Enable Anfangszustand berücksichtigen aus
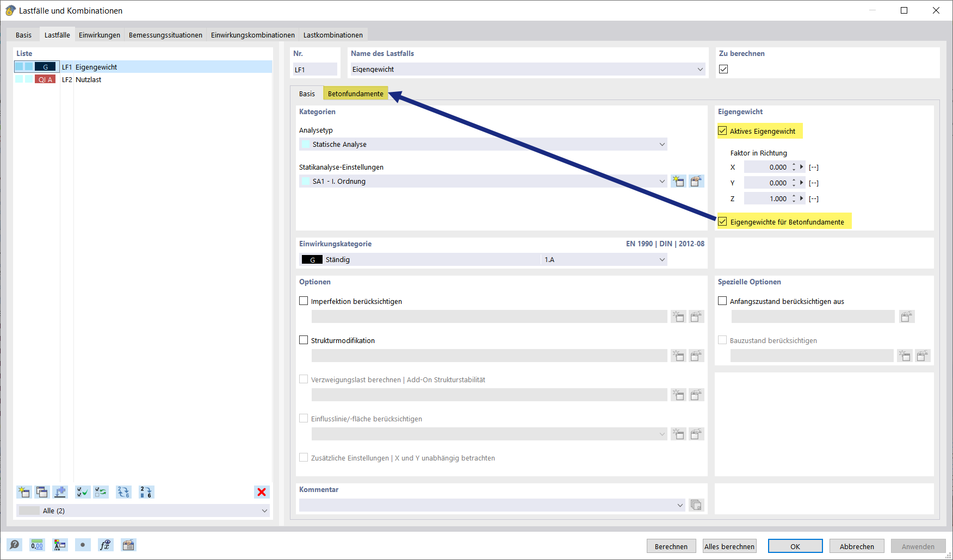953x560 pixels. click(722, 301)
